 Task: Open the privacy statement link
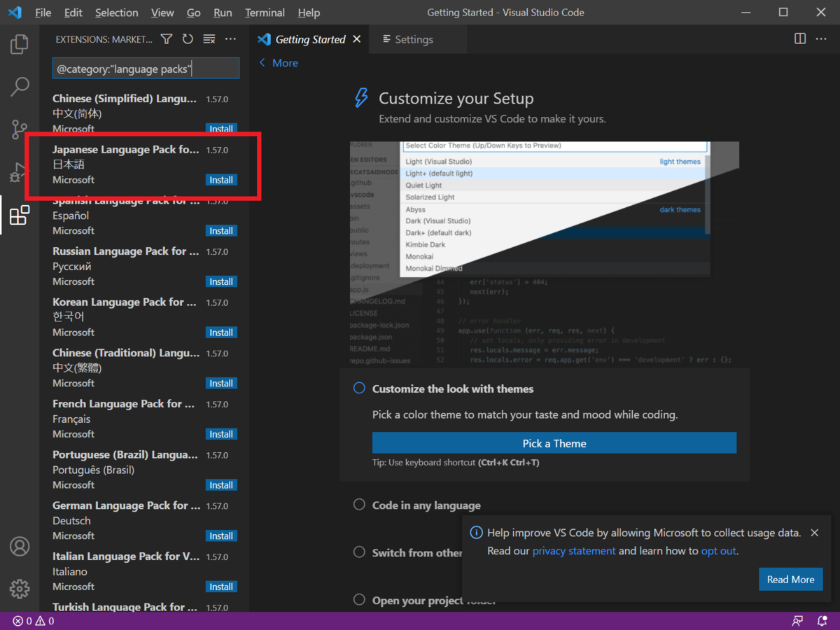click(574, 551)
